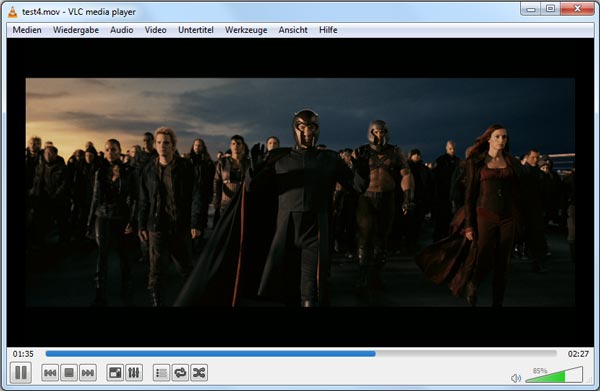This screenshot has height=391, width=600.
Task: Stop the video playback
Action: [69, 373]
